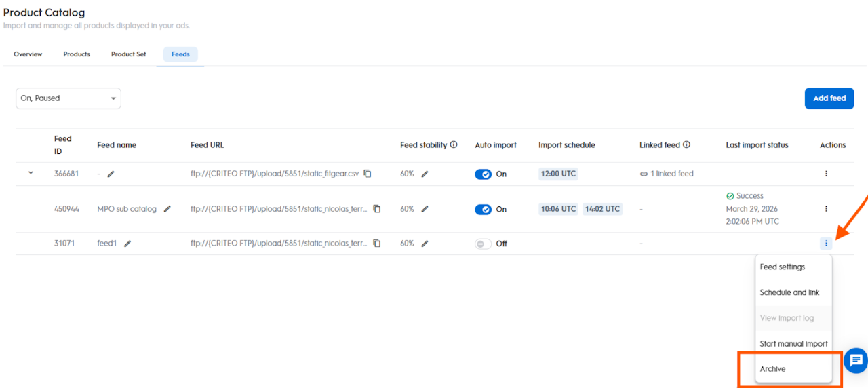868x388 pixels.
Task: Edit name pencil icon for feed 366681
Action: click(111, 174)
